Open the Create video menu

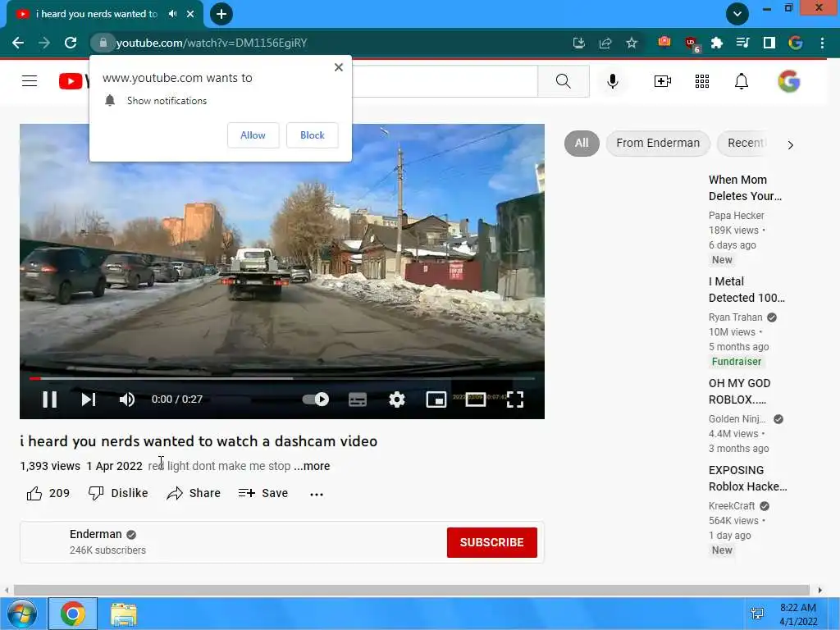click(x=663, y=81)
